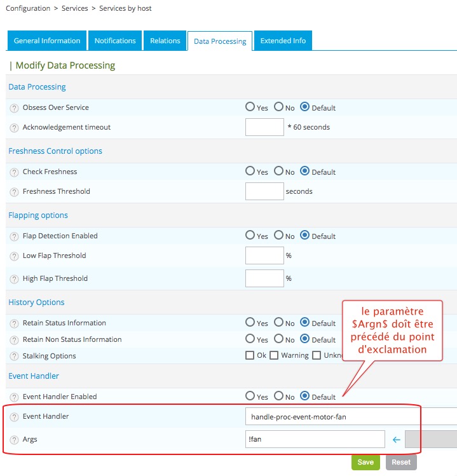Click help icon next to High Flap Threshold
This screenshot has width=457, height=476.
pyautogui.click(x=14, y=279)
